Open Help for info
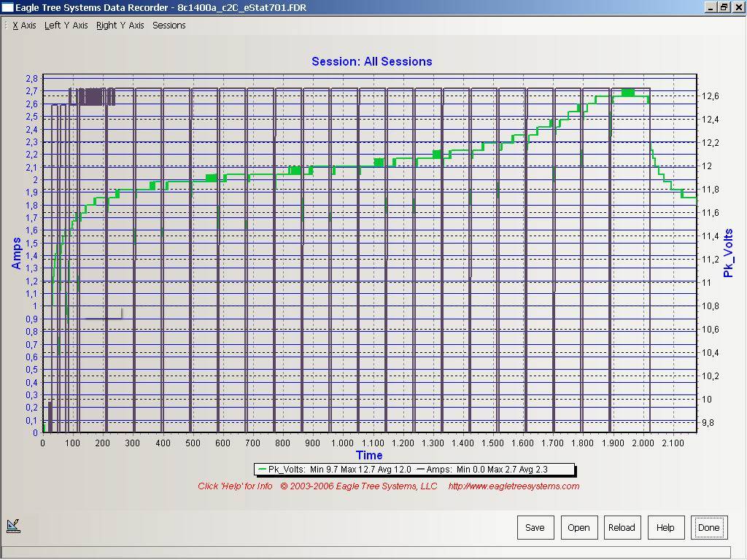The image size is (747, 560). click(665, 527)
